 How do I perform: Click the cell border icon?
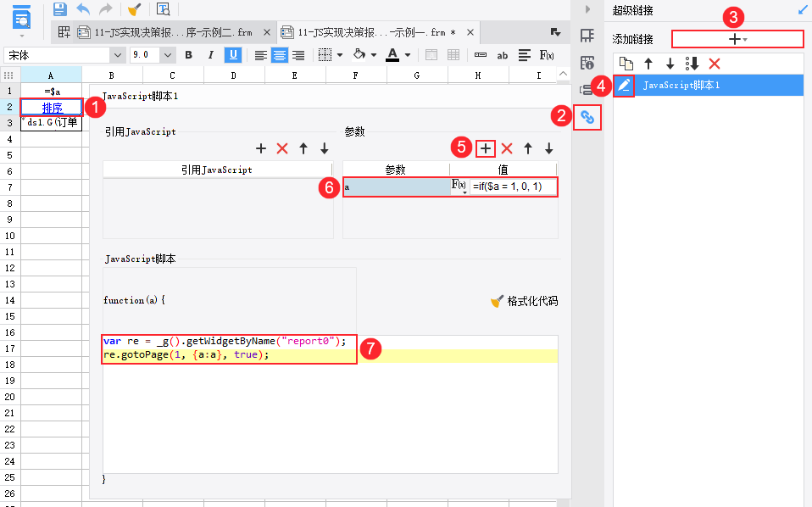325,55
